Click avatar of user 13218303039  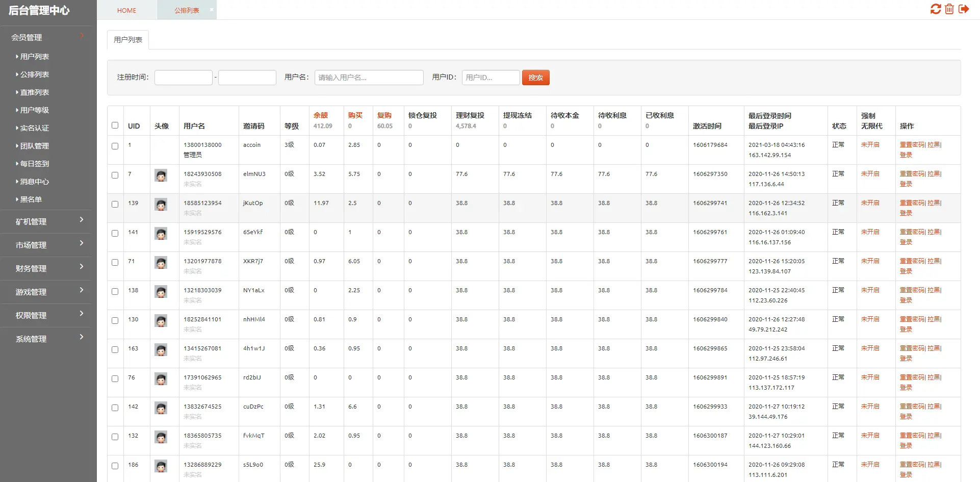(x=161, y=292)
